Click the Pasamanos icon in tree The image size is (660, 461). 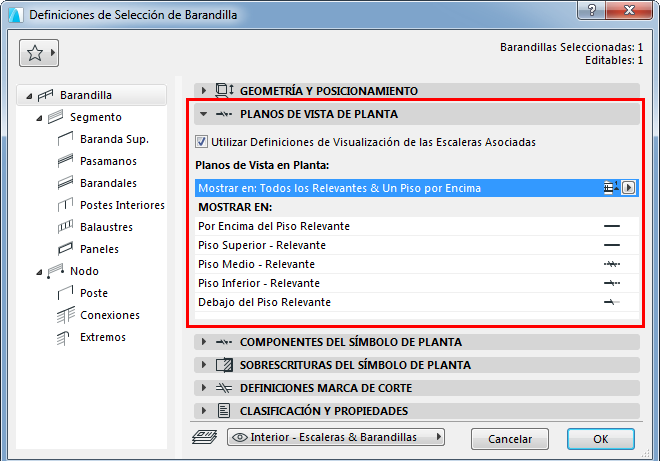pyautogui.click(x=67, y=161)
